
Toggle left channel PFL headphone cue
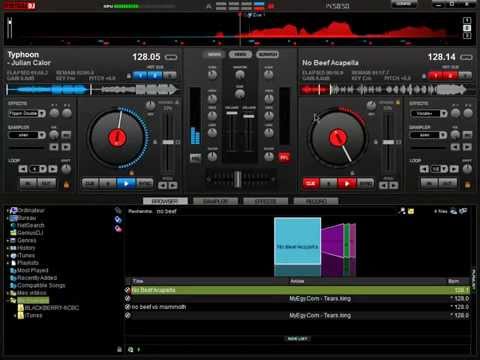[196, 158]
